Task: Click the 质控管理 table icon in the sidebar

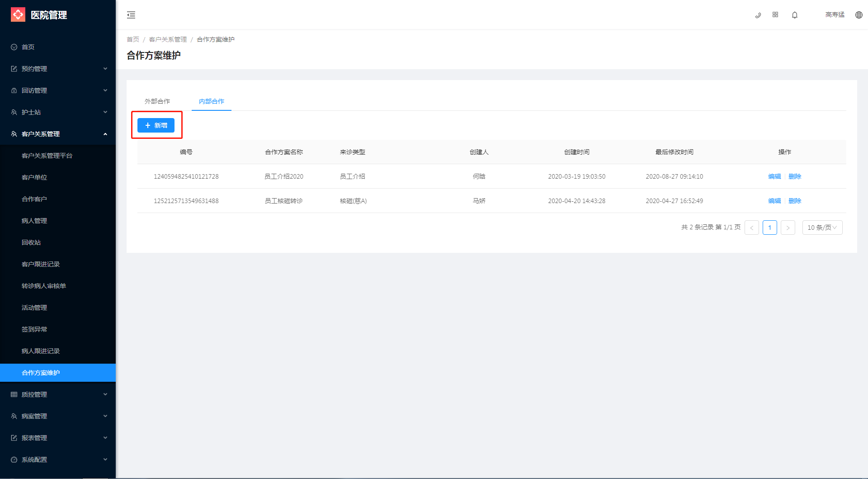Action: pyautogui.click(x=14, y=394)
